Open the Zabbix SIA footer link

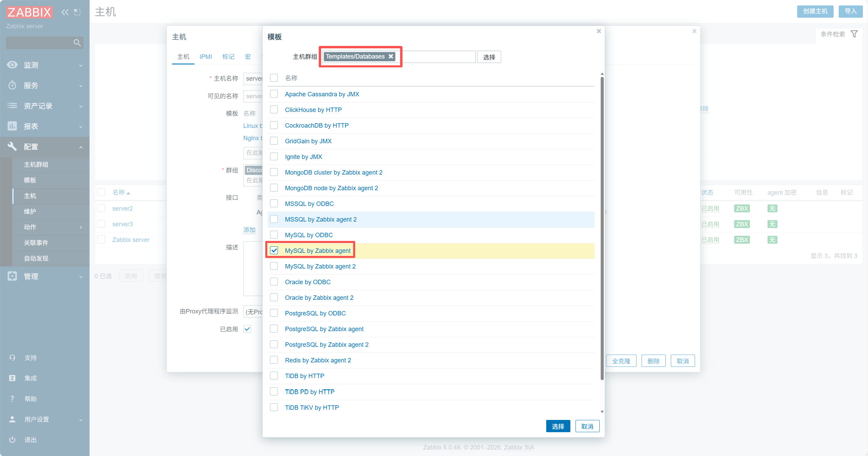point(519,447)
